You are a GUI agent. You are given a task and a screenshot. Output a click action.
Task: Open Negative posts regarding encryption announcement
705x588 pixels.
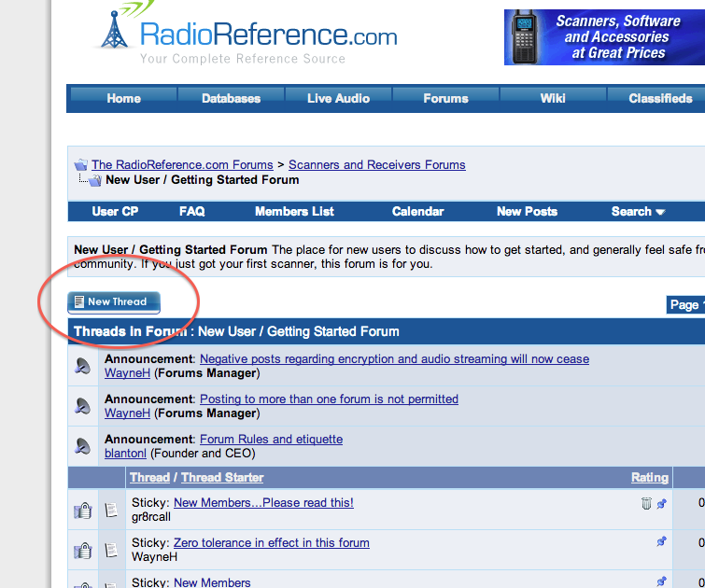[x=394, y=359]
